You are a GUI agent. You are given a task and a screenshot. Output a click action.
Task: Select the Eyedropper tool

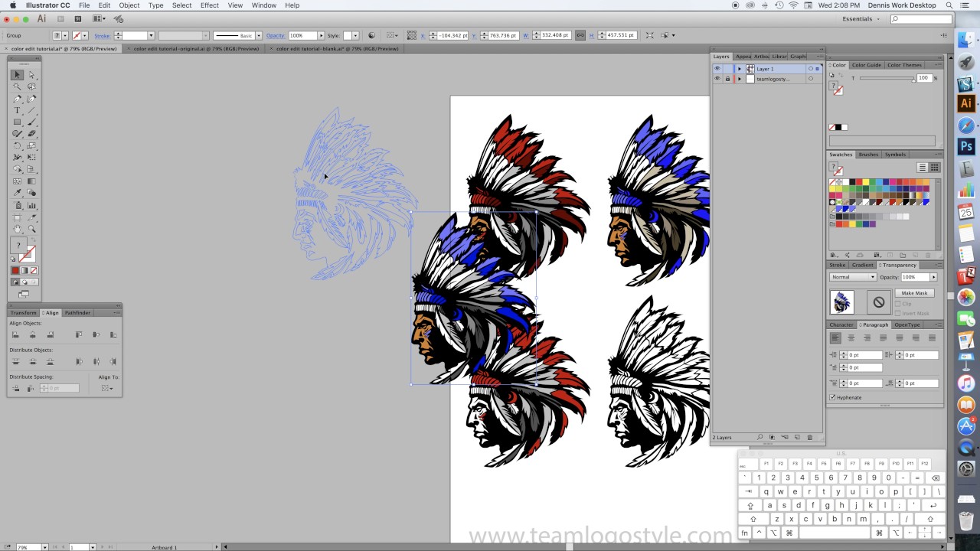pyautogui.click(x=17, y=193)
